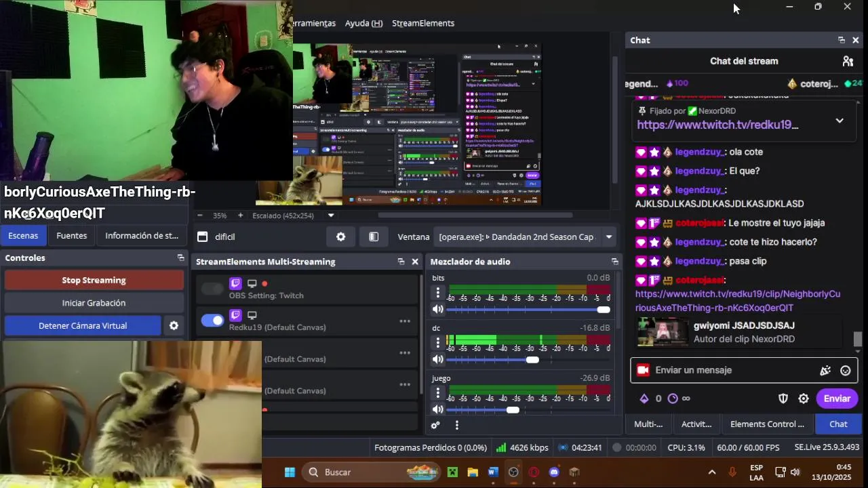
Task: Switch to Chat dock tab
Action: tap(838, 424)
